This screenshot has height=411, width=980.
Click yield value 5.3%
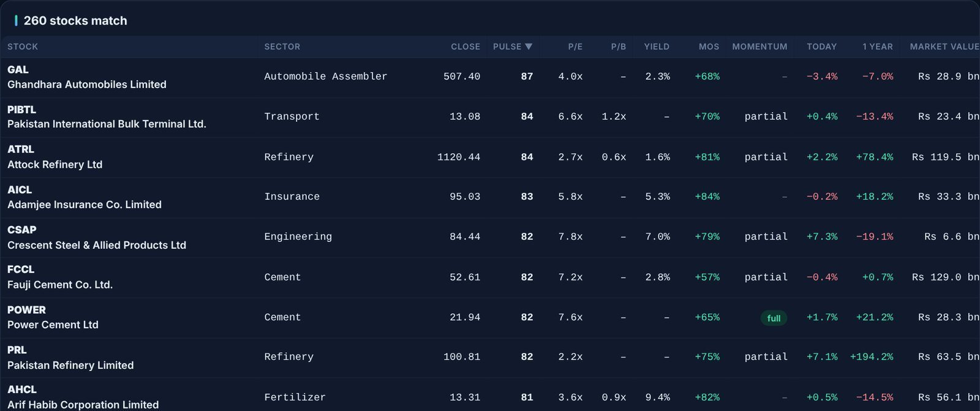pos(657,197)
